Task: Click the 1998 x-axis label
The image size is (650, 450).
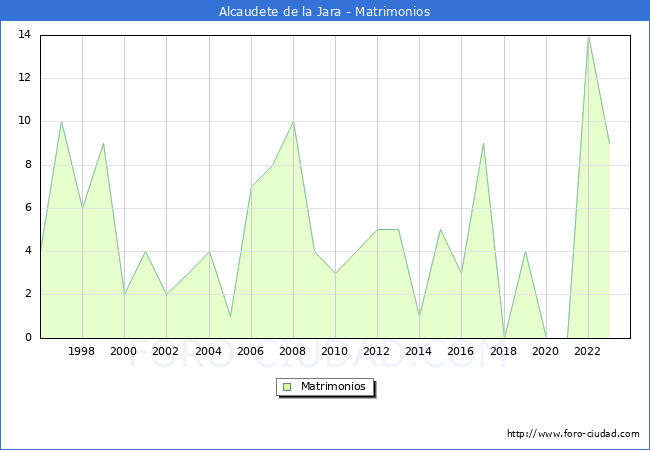Action: pyautogui.click(x=82, y=351)
